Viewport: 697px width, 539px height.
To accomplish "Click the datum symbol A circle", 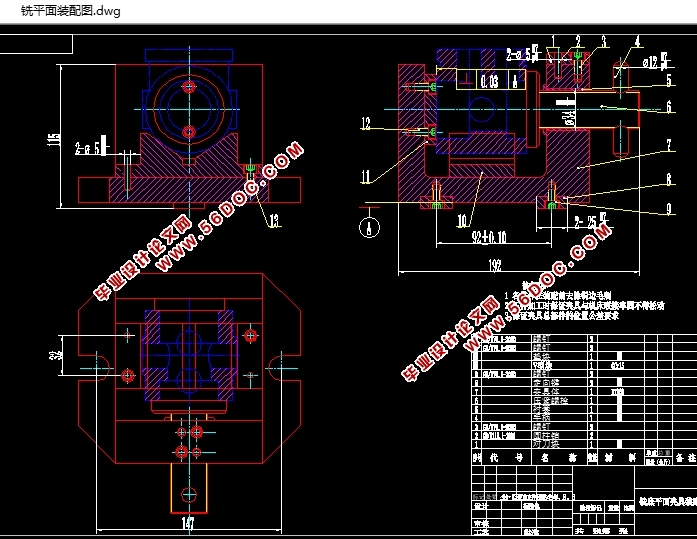I will point(371,225).
